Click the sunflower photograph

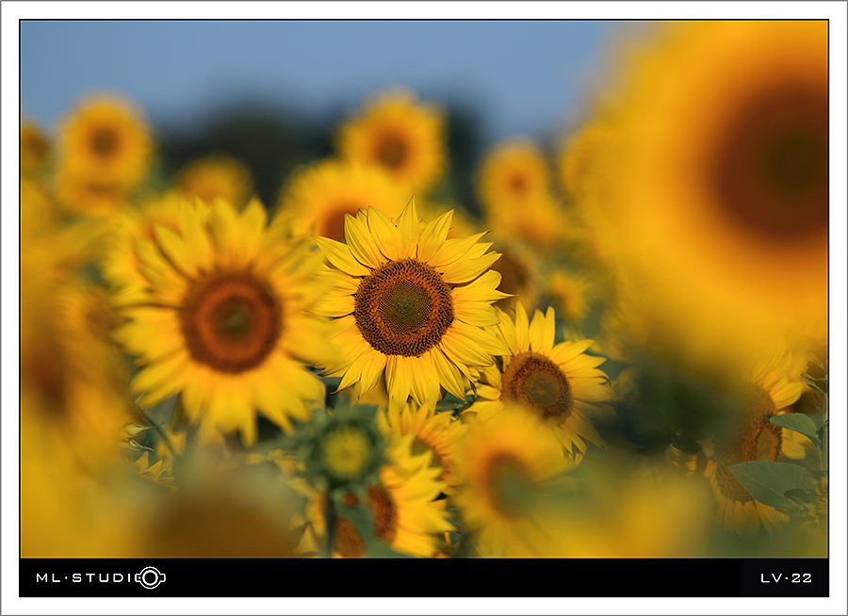pyautogui.click(x=424, y=289)
